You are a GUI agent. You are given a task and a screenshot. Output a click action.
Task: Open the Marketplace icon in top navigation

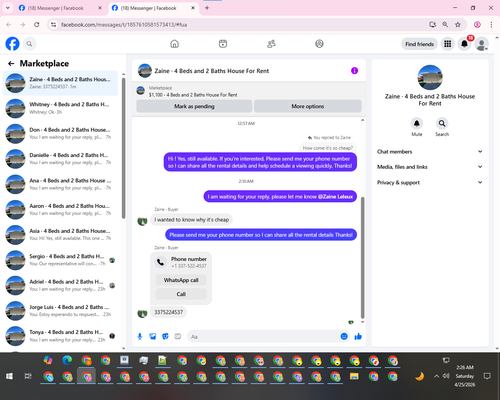(x=223, y=44)
